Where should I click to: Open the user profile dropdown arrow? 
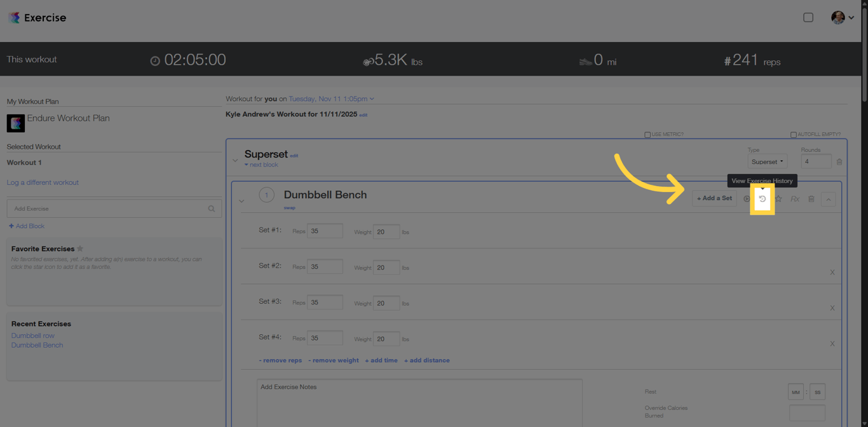[x=850, y=17]
